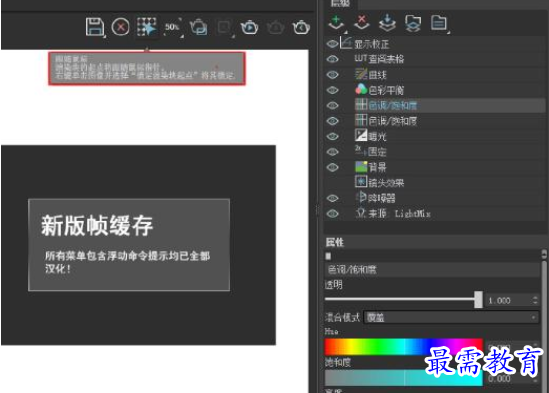This screenshot has height=393, width=549.
Task: Toggle eye of the unselected 色调/饱和度 layer
Action: (x=332, y=121)
